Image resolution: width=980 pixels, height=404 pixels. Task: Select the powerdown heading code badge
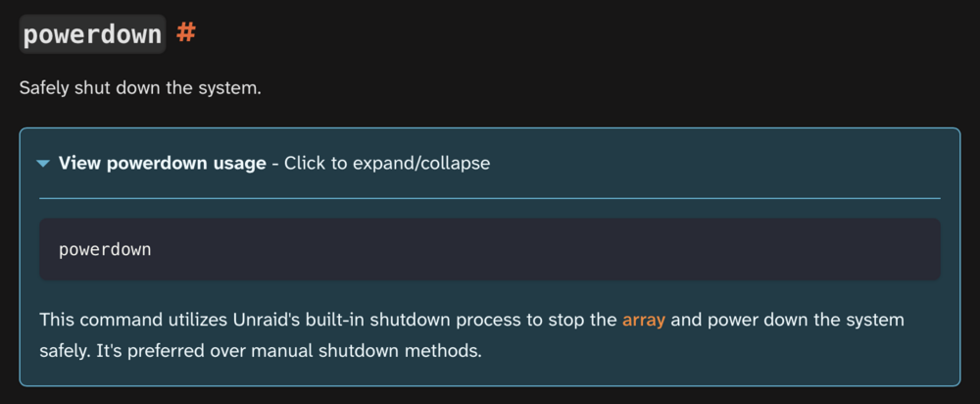[x=92, y=34]
